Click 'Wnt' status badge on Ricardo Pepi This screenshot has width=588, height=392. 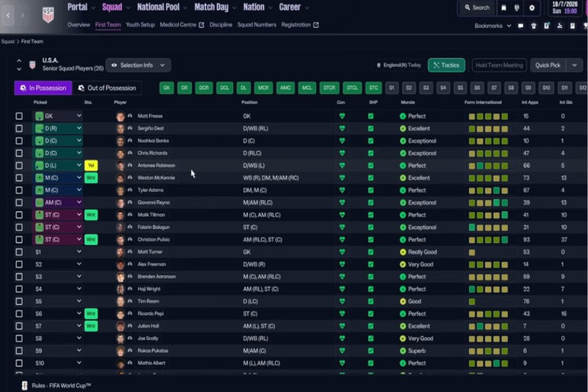coord(90,313)
